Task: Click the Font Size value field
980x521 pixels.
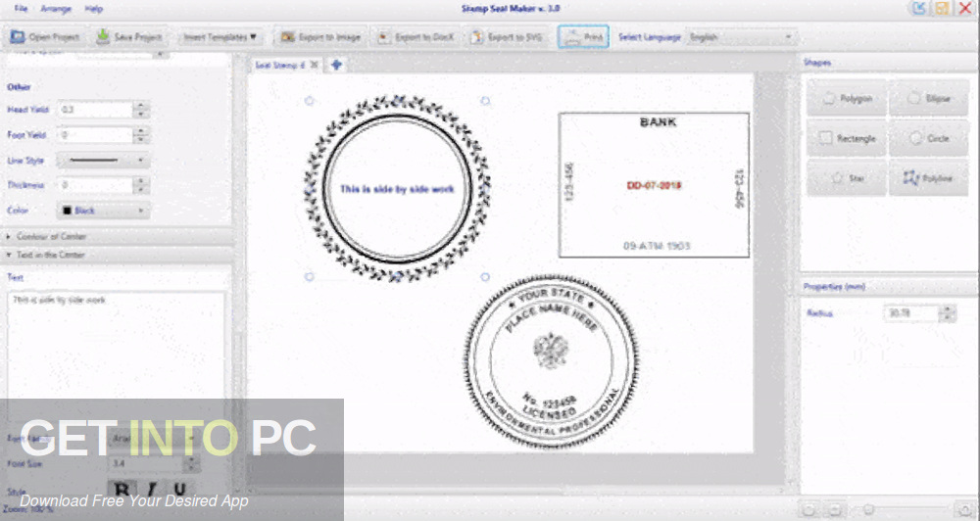Action: pos(146,463)
